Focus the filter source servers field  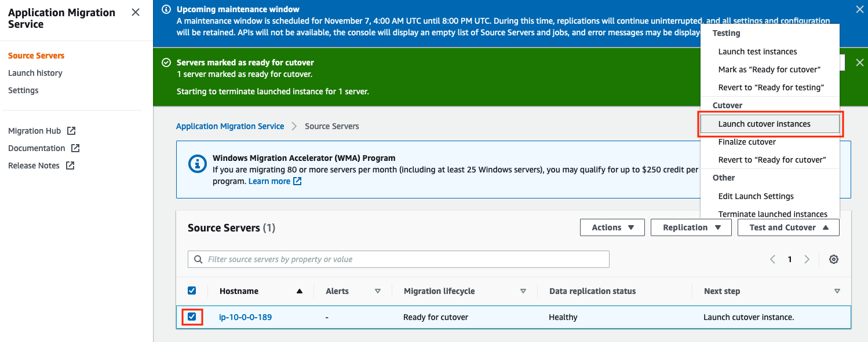tap(399, 259)
